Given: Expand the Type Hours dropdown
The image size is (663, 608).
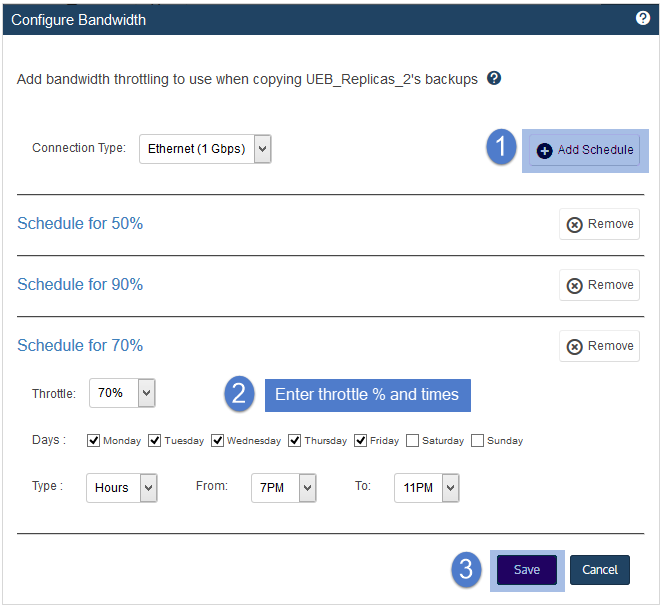Looking at the screenshot, I should (122, 488).
